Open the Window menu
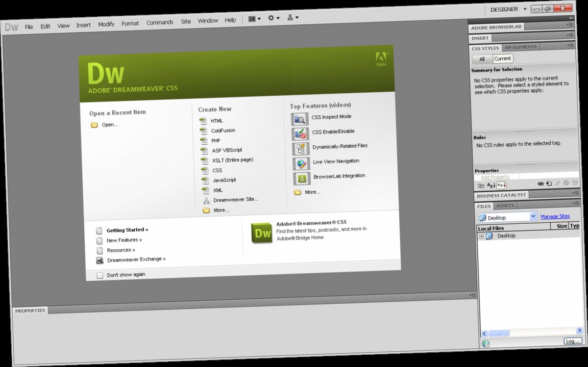 pyautogui.click(x=208, y=21)
